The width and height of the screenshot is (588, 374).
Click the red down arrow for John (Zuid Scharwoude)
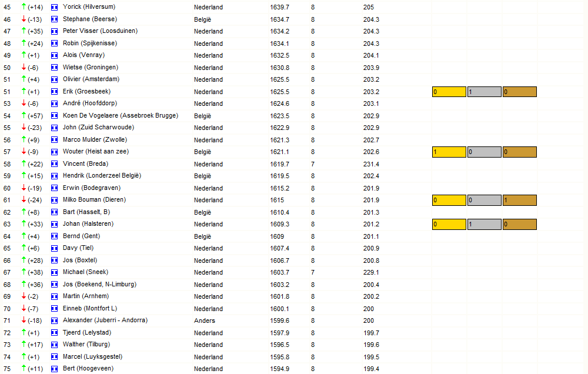[x=24, y=127]
